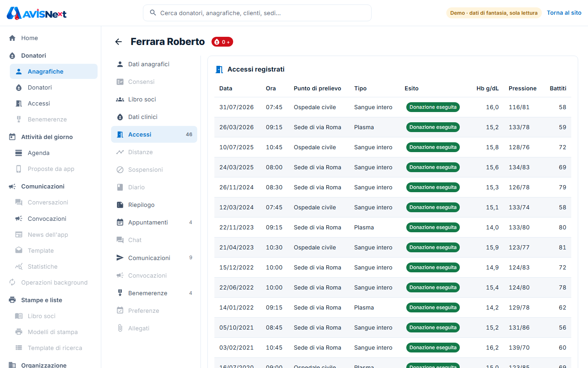Open the Dati clinici section
Viewport: 588px width, 368px height.
coord(154,117)
